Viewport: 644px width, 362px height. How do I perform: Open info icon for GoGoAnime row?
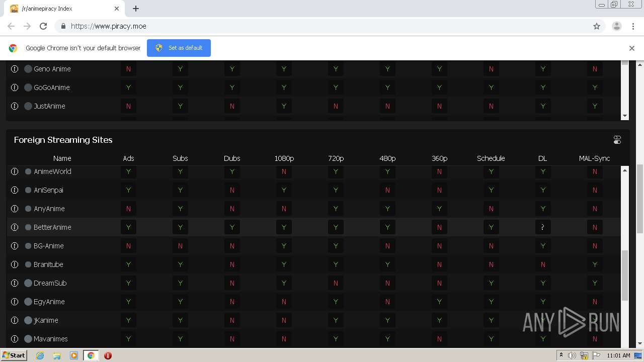coord(15,87)
